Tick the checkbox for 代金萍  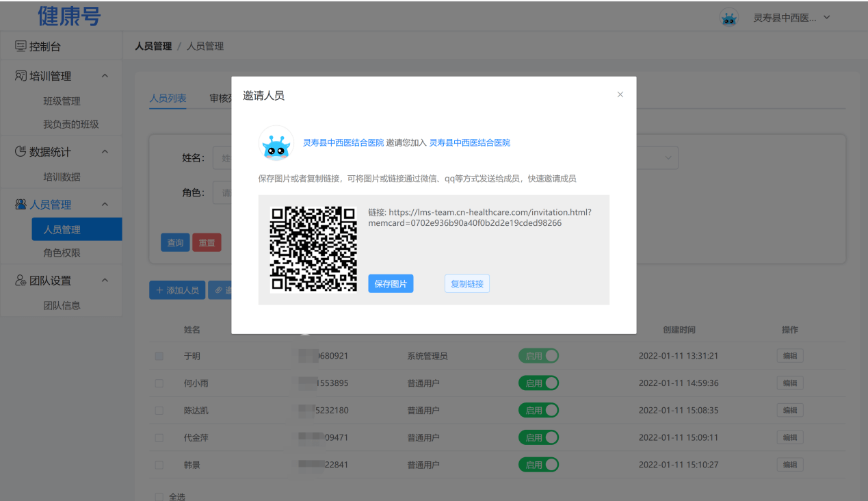coord(159,437)
